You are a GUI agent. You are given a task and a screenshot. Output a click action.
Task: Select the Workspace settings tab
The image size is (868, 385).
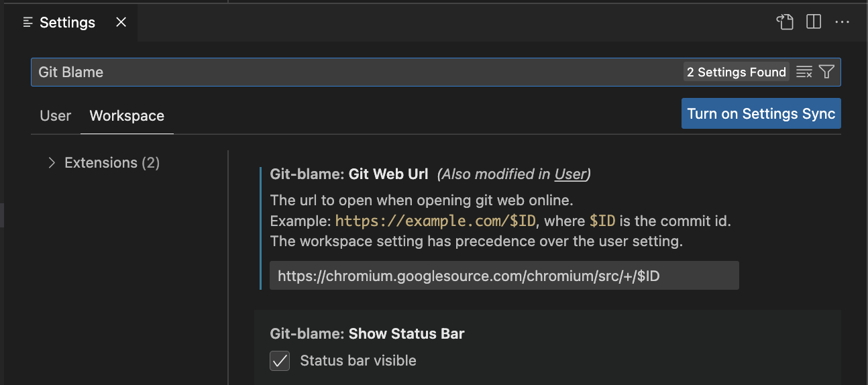[x=127, y=115]
